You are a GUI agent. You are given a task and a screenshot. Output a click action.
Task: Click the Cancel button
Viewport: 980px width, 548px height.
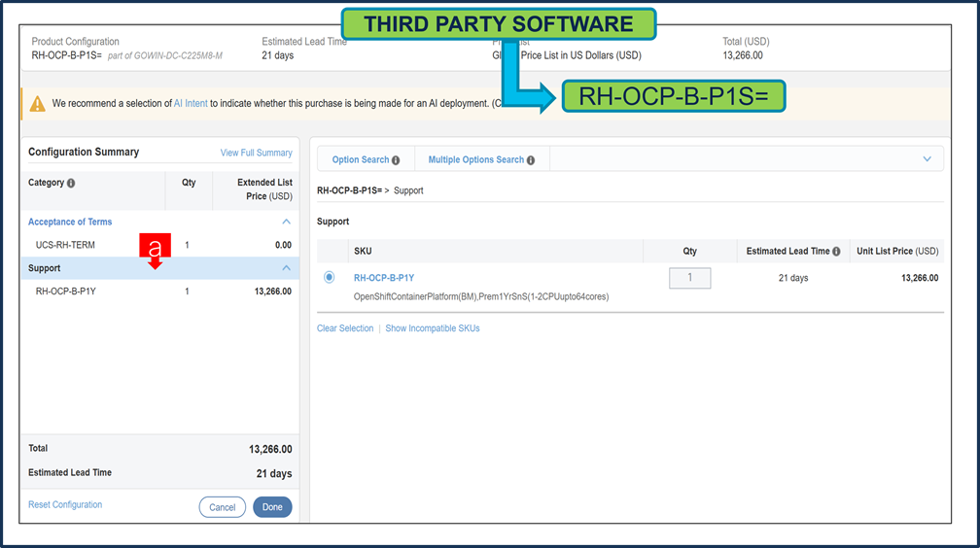click(223, 507)
